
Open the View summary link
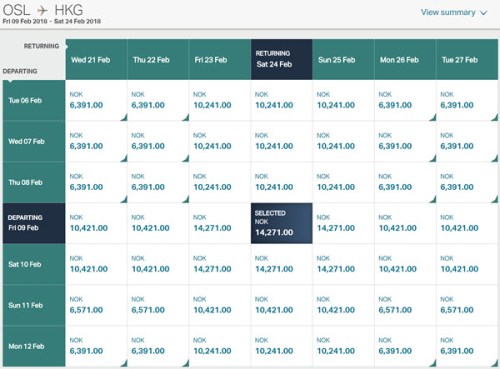448,12
